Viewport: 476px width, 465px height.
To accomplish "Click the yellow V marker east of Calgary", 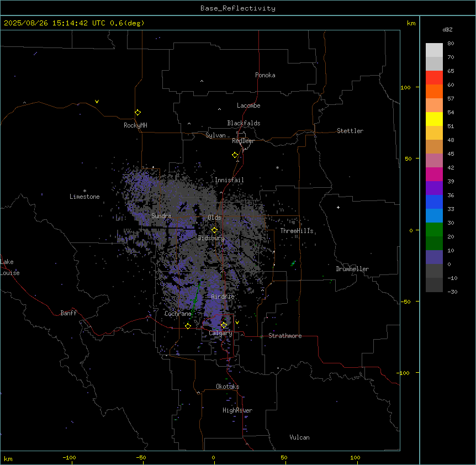I will tap(237, 323).
